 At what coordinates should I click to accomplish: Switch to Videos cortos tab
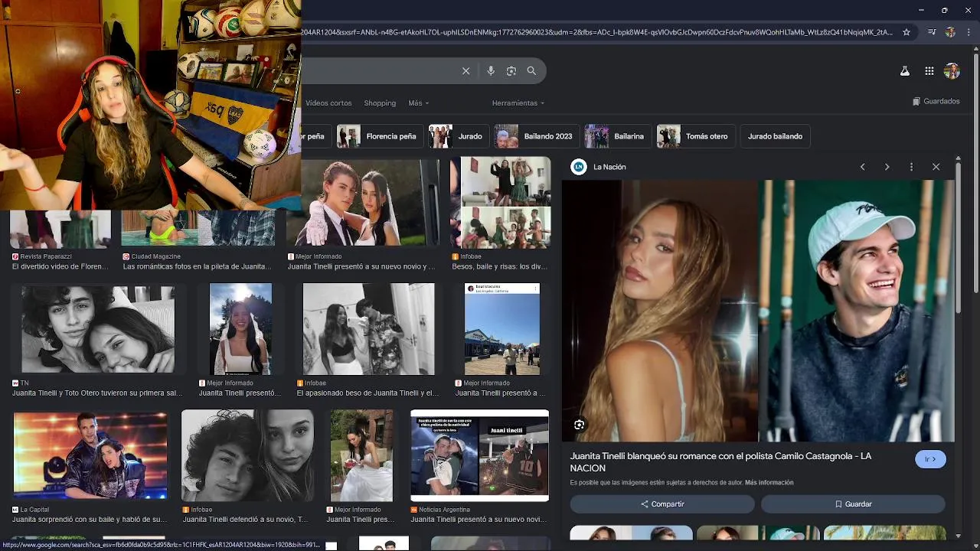(328, 103)
